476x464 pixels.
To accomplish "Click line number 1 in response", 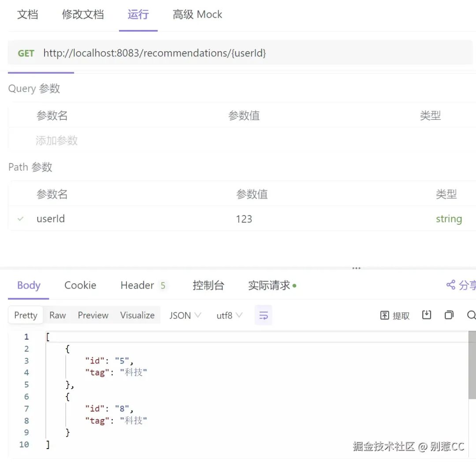I will point(27,337).
